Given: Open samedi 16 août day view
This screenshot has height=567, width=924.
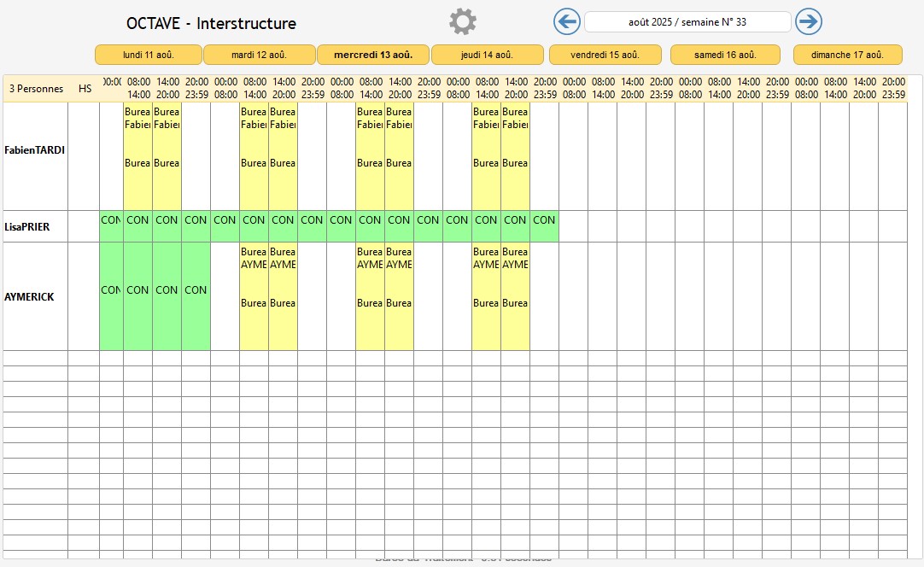Looking at the screenshot, I should point(725,55).
